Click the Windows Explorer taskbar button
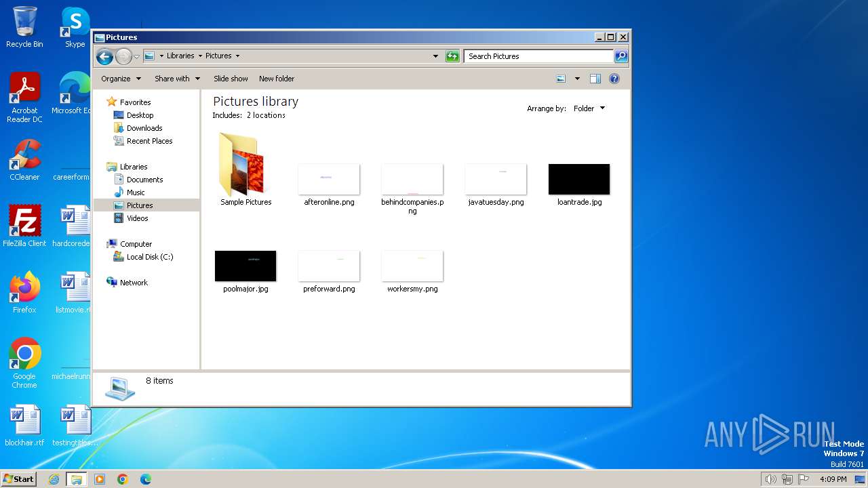Screen dimensions: 868x488 (x=77, y=479)
